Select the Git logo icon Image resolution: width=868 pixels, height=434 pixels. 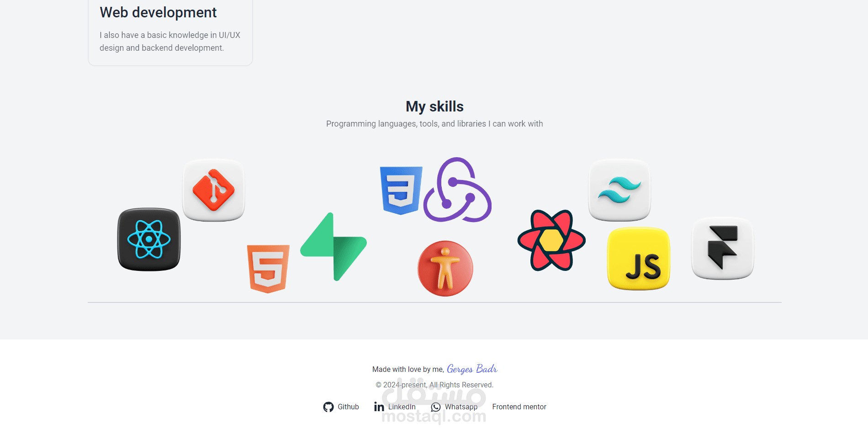click(x=214, y=190)
